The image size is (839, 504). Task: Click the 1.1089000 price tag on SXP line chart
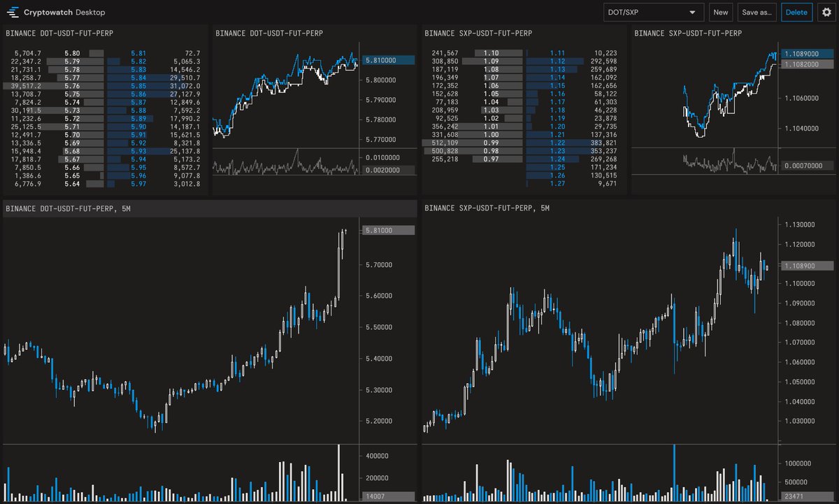click(x=808, y=54)
